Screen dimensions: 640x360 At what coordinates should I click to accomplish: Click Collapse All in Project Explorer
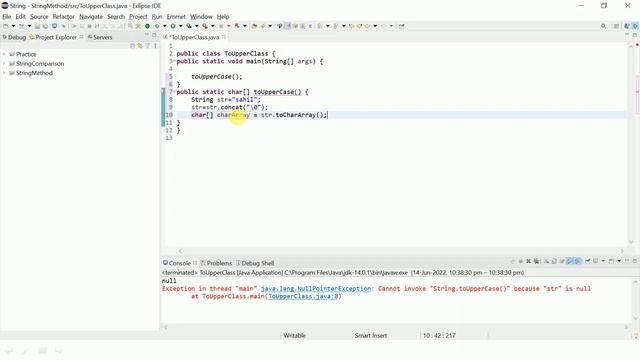[132, 46]
